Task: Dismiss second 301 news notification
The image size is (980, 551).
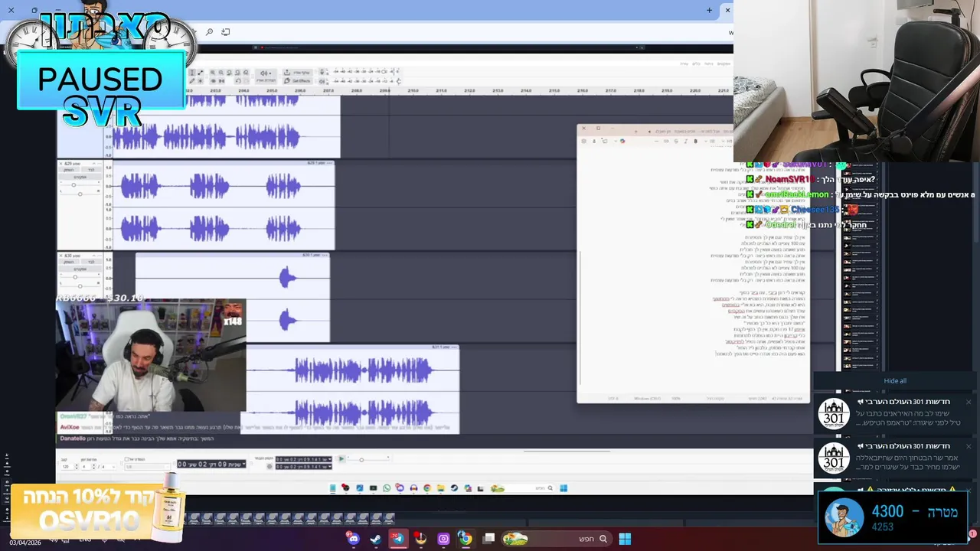Action: click(968, 446)
